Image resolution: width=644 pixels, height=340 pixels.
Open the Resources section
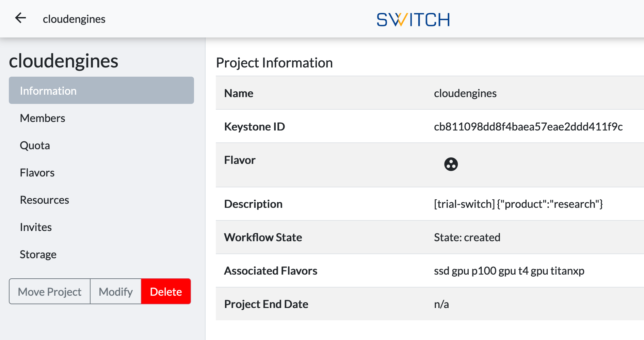point(45,200)
